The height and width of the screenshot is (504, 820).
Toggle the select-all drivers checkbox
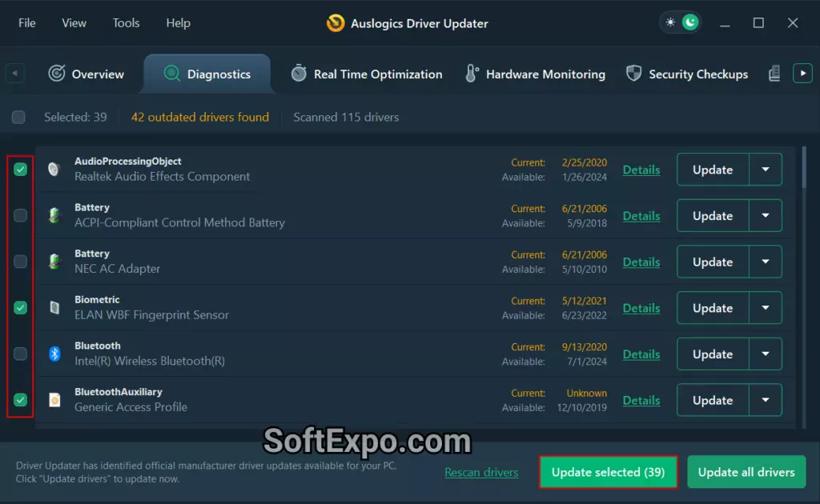click(x=18, y=118)
